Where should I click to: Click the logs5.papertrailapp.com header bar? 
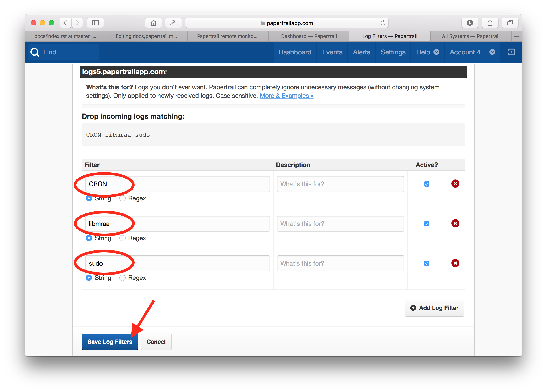point(273,72)
